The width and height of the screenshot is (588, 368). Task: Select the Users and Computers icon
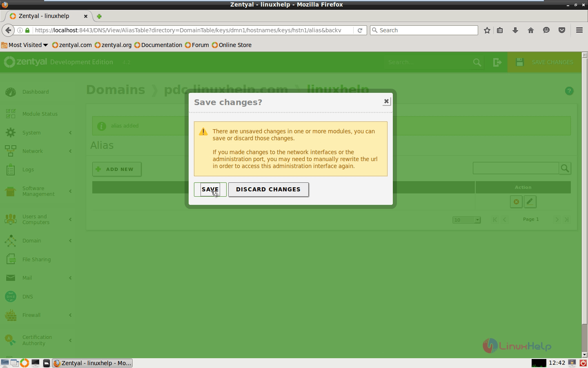pyautogui.click(x=11, y=219)
